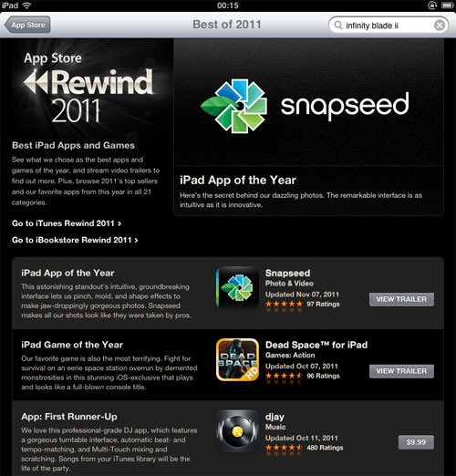Tap the Wi-Fi status icon
This screenshot has width=456, height=476.
[26, 5]
